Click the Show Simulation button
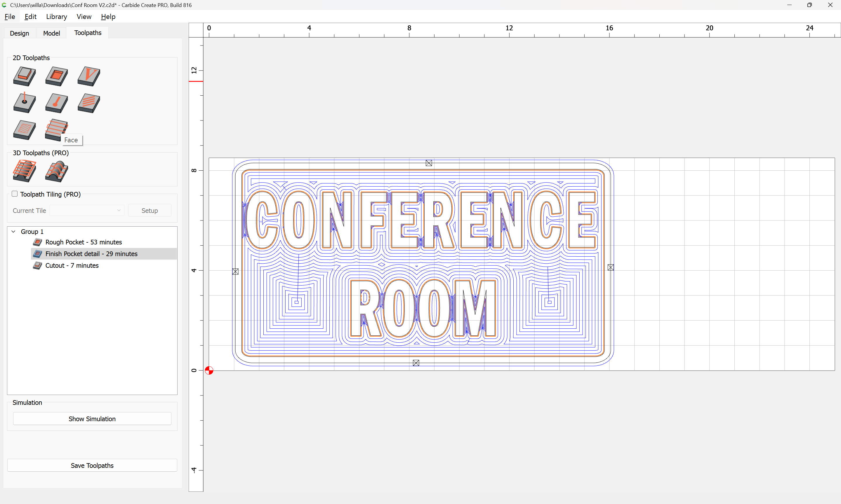The width and height of the screenshot is (841, 504). [x=92, y=419]
